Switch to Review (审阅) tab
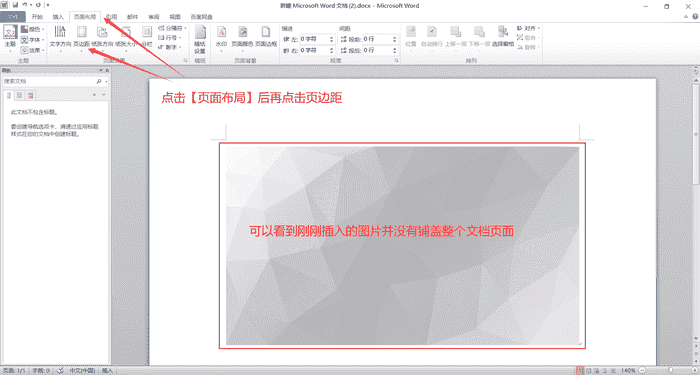The width and height of the screenshot is (700, 375). point(154,17)
